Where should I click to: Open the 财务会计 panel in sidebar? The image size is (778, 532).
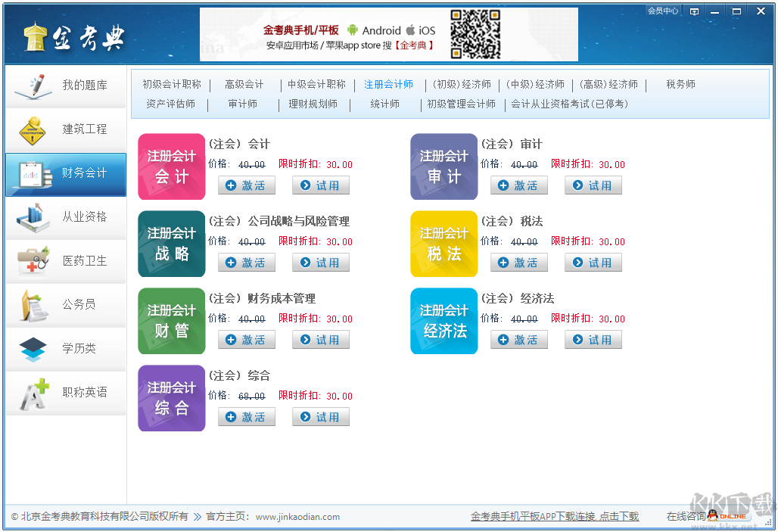65,174
